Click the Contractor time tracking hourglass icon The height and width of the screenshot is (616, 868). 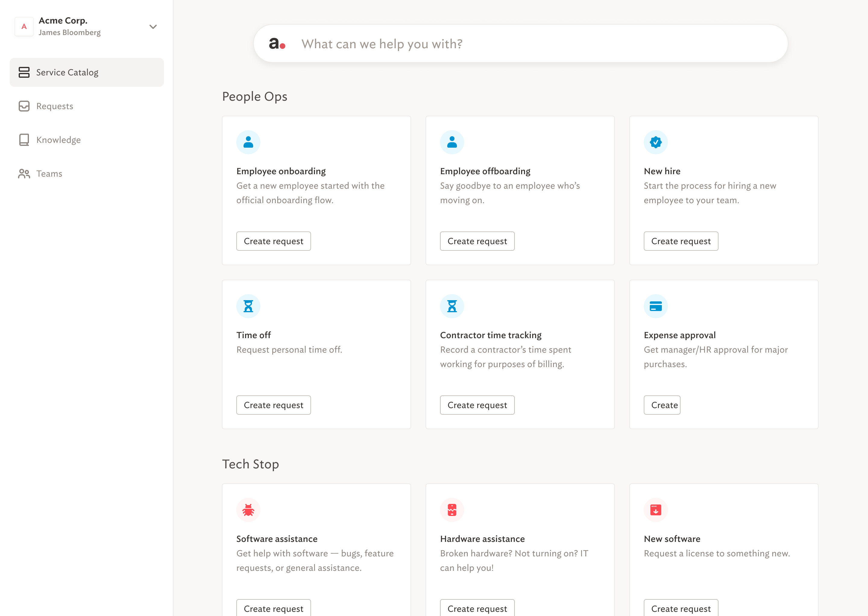[452, 306]
